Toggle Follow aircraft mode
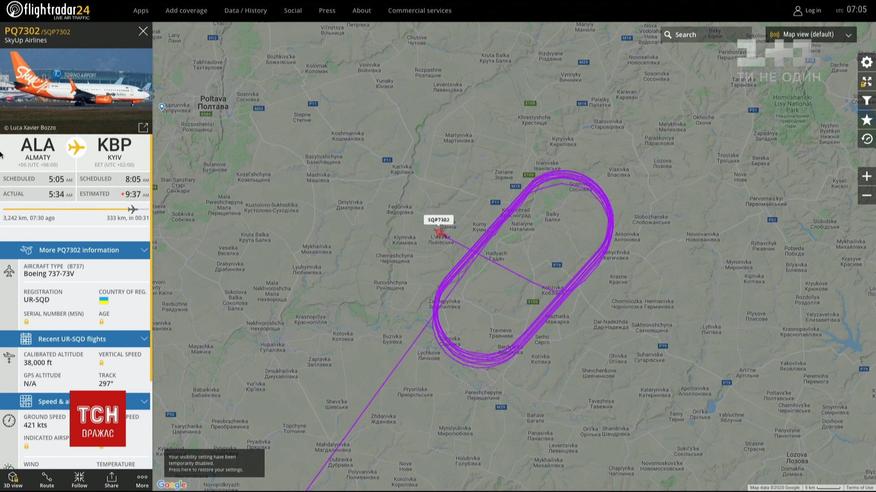Image resolution: width=876 pixels, height=492 pixels. click(79, 480)
